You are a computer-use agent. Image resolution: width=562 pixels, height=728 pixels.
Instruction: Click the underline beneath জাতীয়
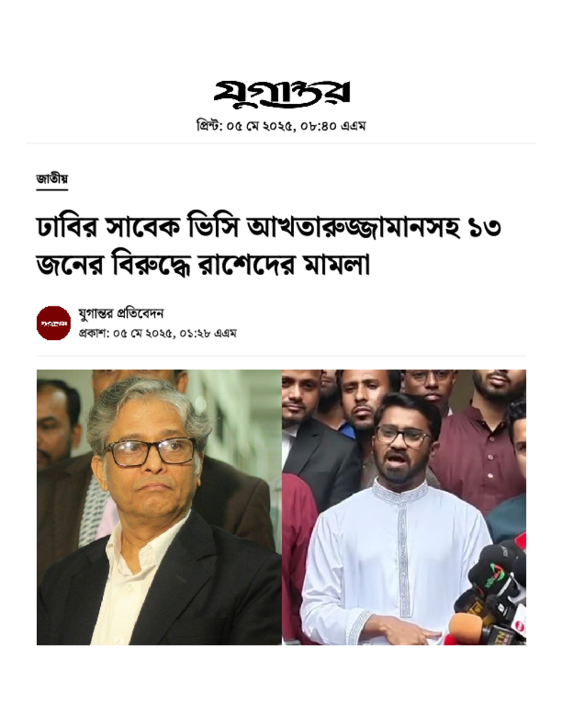(x=53, y=189)
